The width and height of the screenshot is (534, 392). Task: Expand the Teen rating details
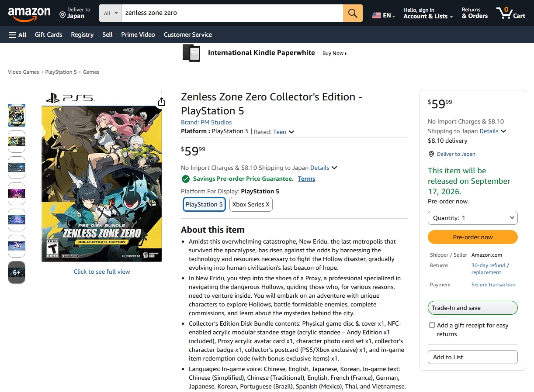point(291,132)
